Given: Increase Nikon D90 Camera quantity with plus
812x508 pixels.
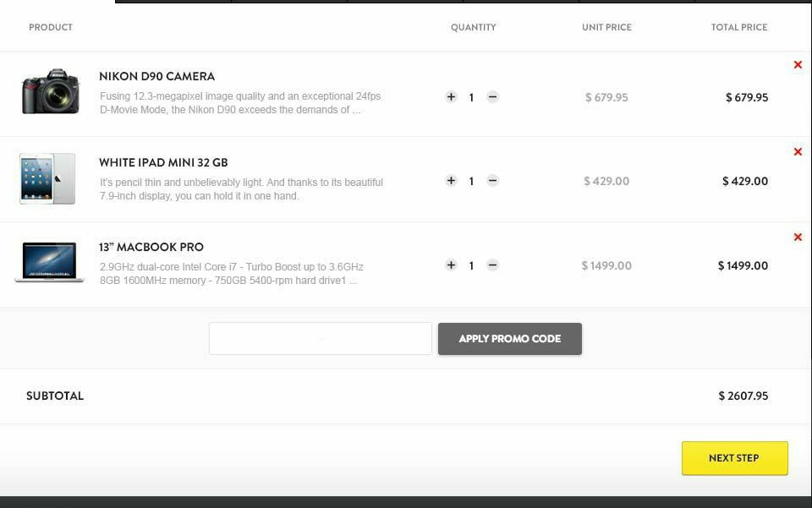Looking at the screenshot, I should tap(451, 96).
